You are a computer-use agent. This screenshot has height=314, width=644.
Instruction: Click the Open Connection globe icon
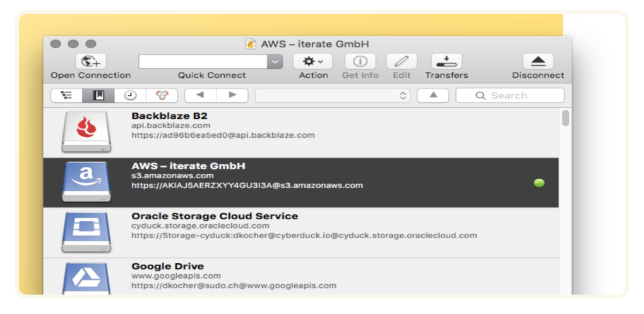tap(91, 62)
